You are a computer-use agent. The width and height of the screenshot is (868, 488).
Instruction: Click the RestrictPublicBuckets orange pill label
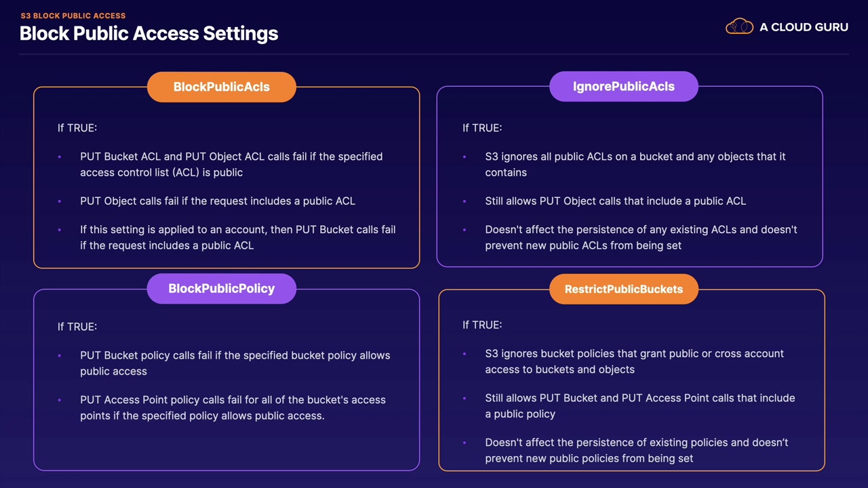coord(624,289)
